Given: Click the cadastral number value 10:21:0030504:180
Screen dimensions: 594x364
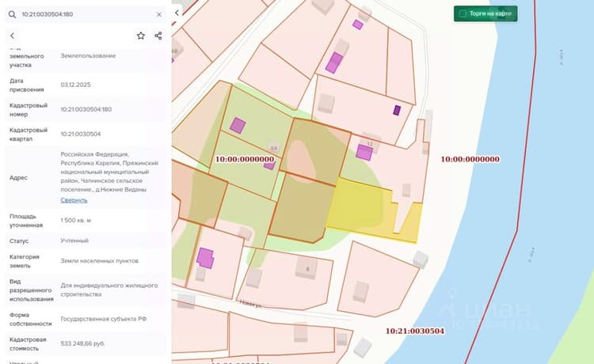Looking at the screenshot, I should (x=86, y=109).
